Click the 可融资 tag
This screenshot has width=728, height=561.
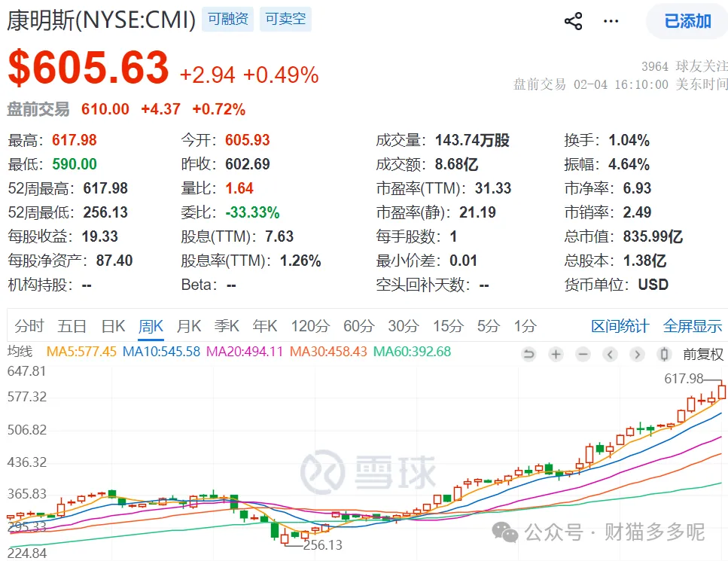point(227,19)
